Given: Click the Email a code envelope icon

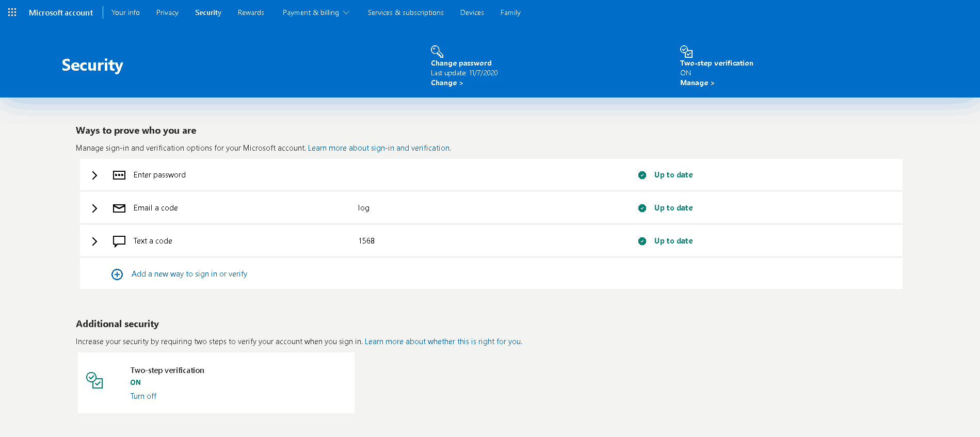Looking at the screenshot, I should 119,208.
